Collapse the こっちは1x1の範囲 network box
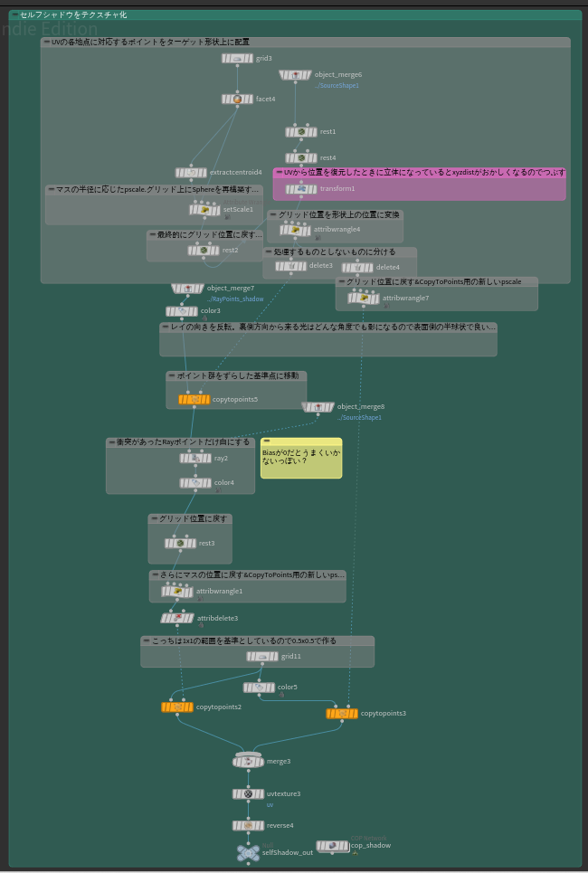This screenshot has width=588, height=873. click(x=147, y=641)
